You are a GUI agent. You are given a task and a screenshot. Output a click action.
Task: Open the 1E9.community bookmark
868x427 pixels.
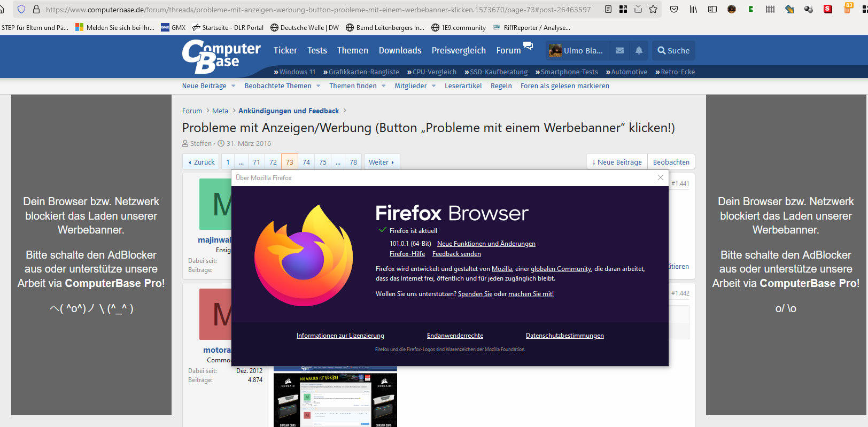pos(459,27)
